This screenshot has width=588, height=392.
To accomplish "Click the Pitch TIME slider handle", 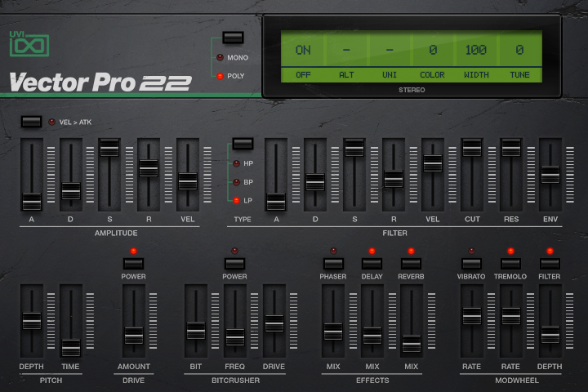I will coord(71,347).
